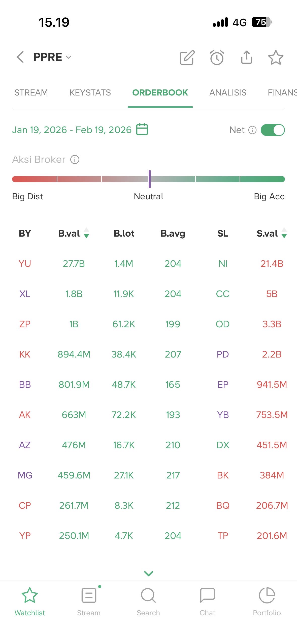The height and width of the screenshot is (644, 297).
Task: Open the calendar date picker icon
Action: [x=142, y=130]
